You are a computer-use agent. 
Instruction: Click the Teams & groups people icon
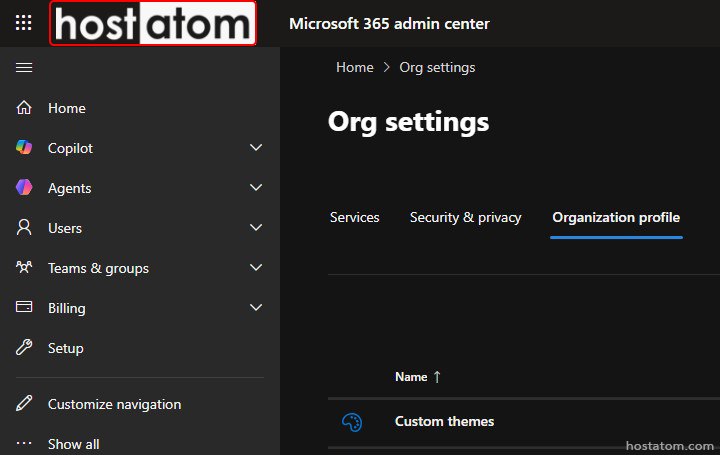tap(24, 267)
